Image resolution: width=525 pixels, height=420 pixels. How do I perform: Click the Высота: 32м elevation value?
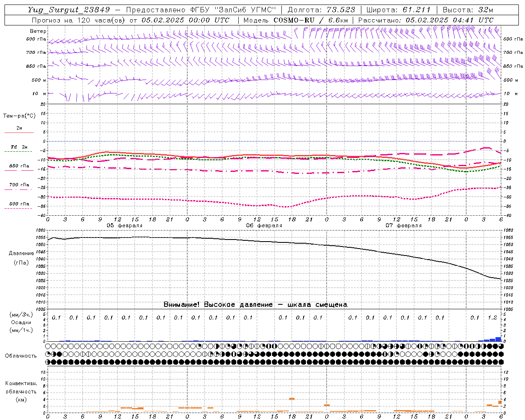coord(467,10)
